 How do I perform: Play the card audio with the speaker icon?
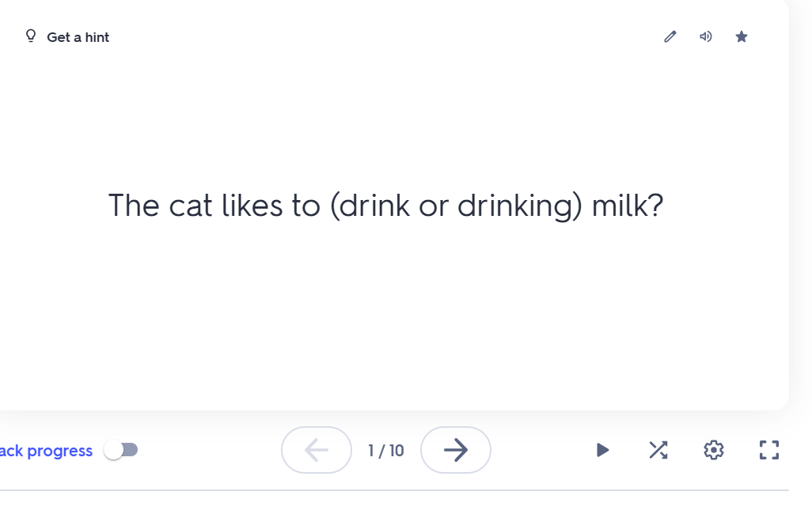click(706, 36)
